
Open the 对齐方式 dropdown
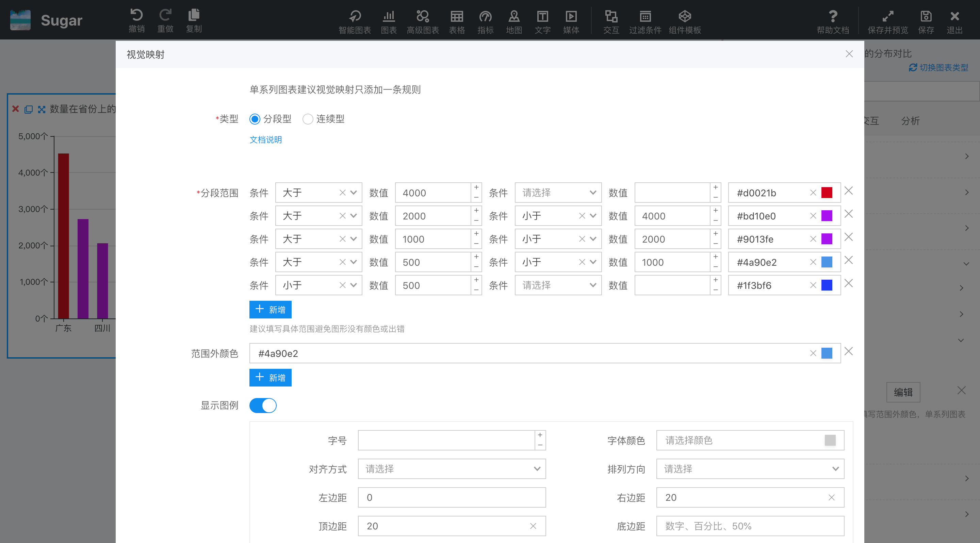tap(452, 469)
